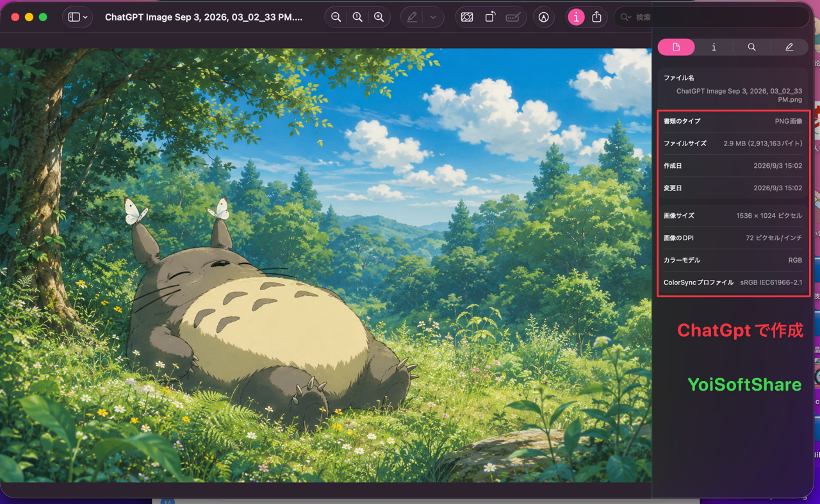
Task: Select the file name text in inspector
Action: (739, 95)
